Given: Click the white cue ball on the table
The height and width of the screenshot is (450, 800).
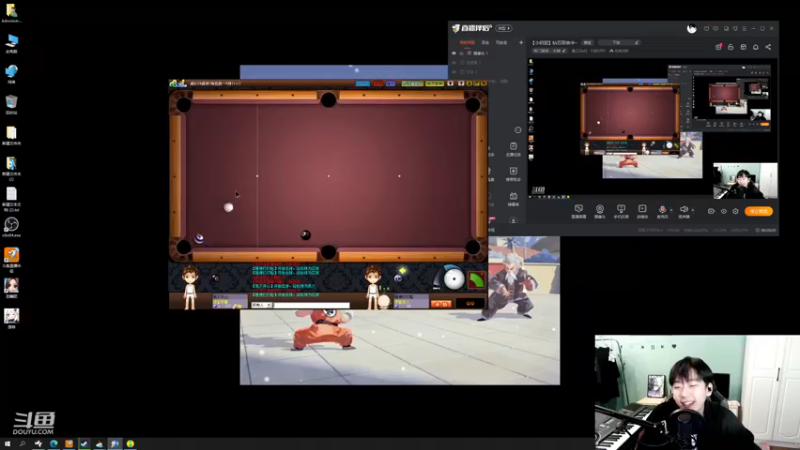Looking at the screenshot, I should click(x=229, y=207).
